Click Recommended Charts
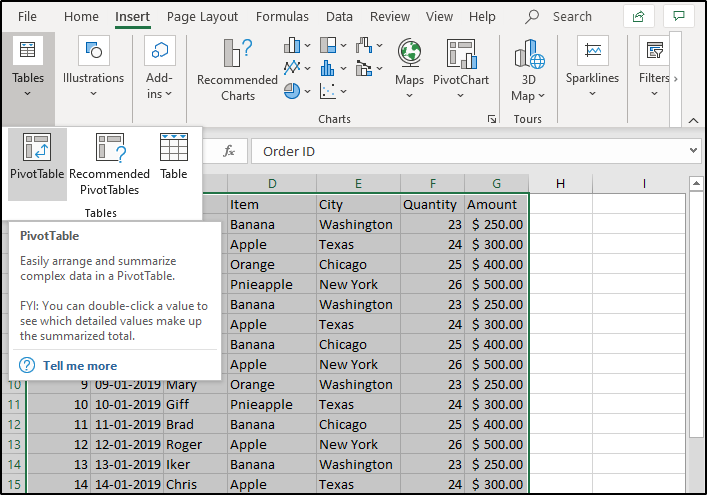 tap(237, 69)
